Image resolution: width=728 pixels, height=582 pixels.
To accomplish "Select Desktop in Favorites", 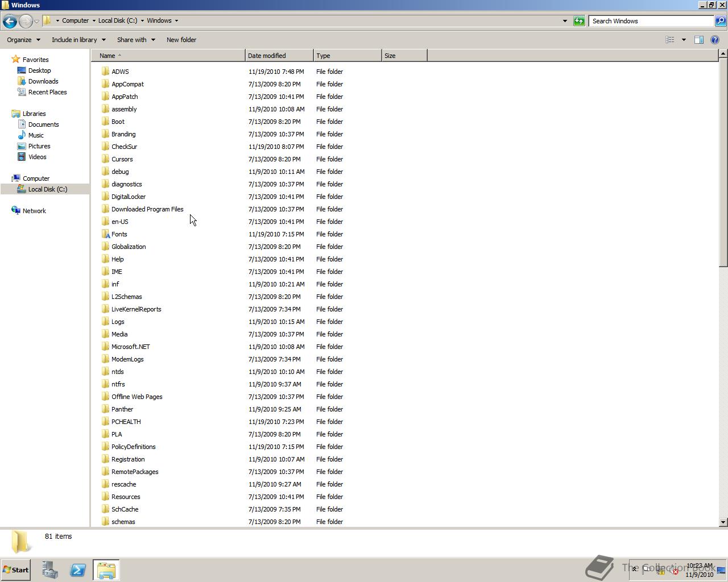I will click(39, 70).
